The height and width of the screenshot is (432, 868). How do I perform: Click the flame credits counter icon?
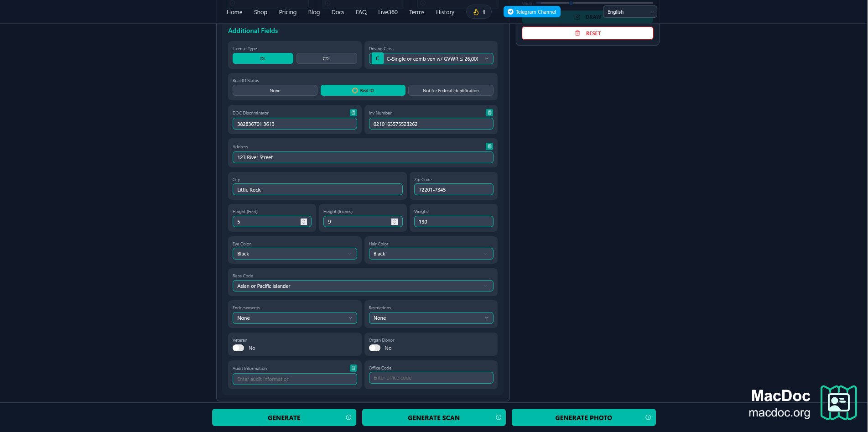point(476,12)
